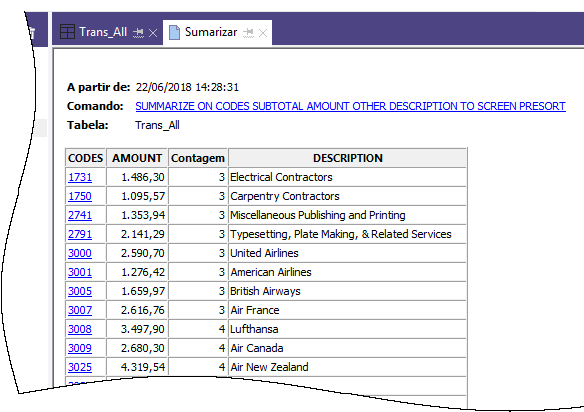This screenshot has width=584, height=412.
Task: Click the Trans_All table icon
Action: pos(67,32)
